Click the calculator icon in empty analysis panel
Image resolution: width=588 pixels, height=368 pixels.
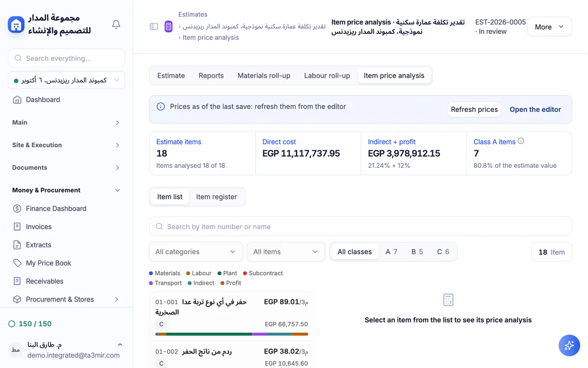pyautogui.click(x=448, y=300)
